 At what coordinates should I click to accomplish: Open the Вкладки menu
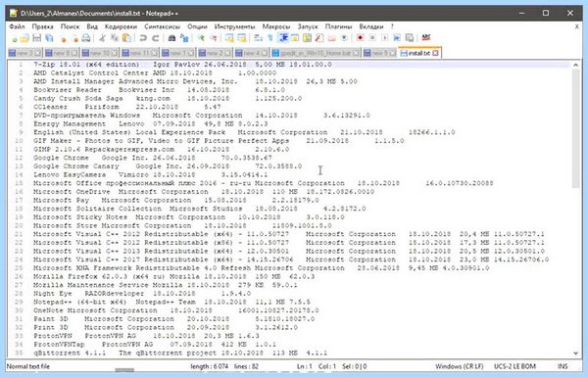tap(370, 26)
